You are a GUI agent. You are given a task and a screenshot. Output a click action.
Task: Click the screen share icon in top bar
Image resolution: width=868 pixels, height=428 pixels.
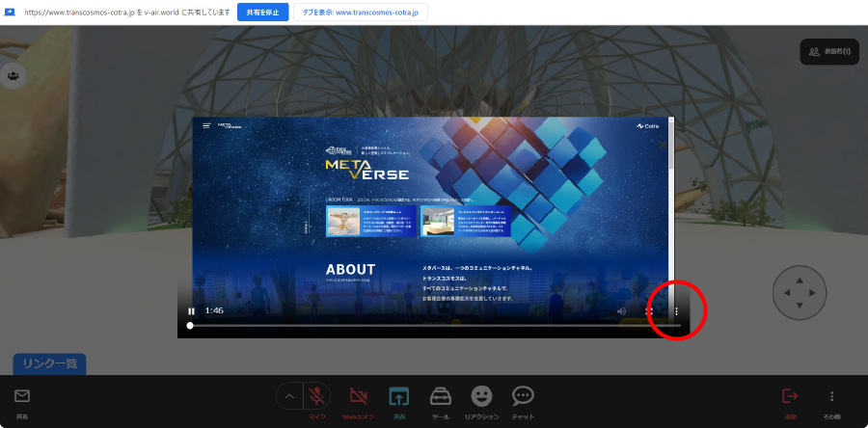pyautogui.click(x=10, y=13)
